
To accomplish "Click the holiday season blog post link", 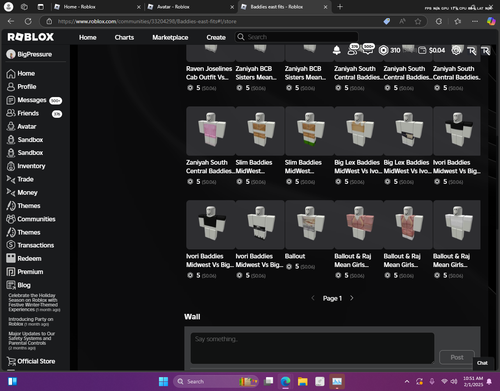I will 33,302.
